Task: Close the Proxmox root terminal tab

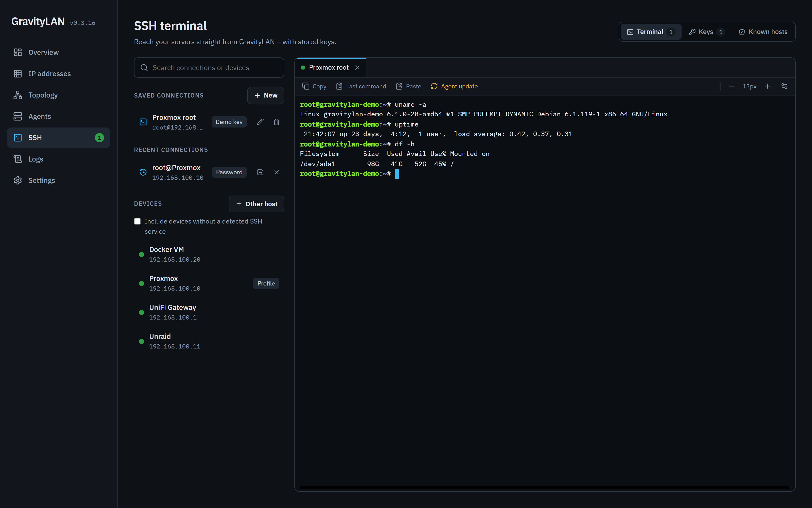Action: pos(357,68)
